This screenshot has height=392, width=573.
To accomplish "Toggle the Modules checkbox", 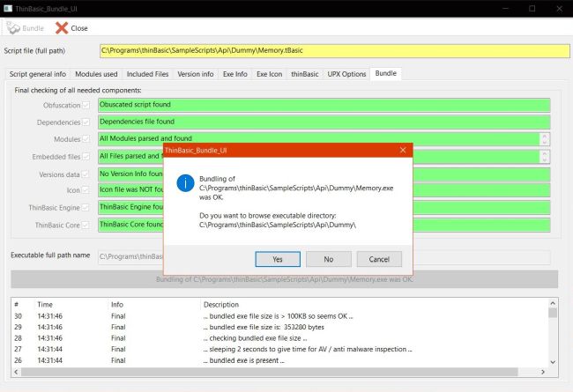I will tap(86, 139).
